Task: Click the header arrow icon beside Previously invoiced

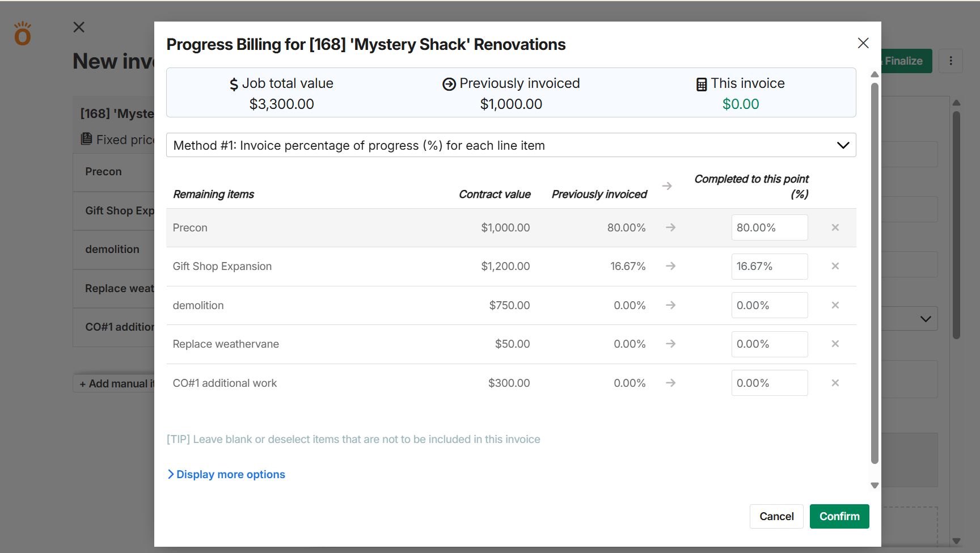Action: pos(667,186)
